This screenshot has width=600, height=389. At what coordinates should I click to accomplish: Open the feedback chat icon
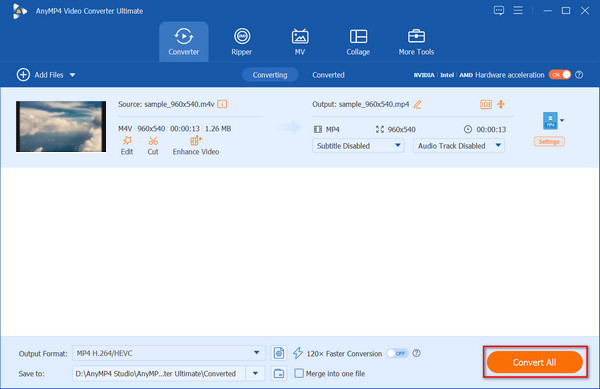pyautogui.click(x=499, y=10)
